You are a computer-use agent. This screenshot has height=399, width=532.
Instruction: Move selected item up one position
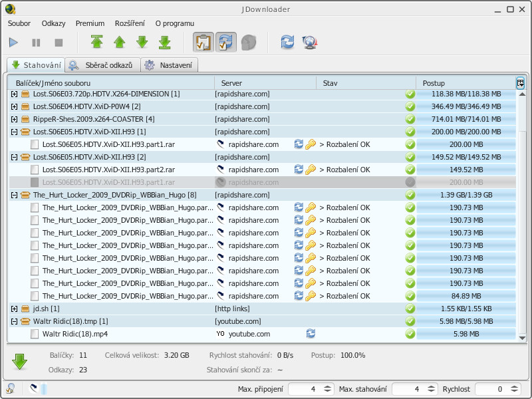120,43
